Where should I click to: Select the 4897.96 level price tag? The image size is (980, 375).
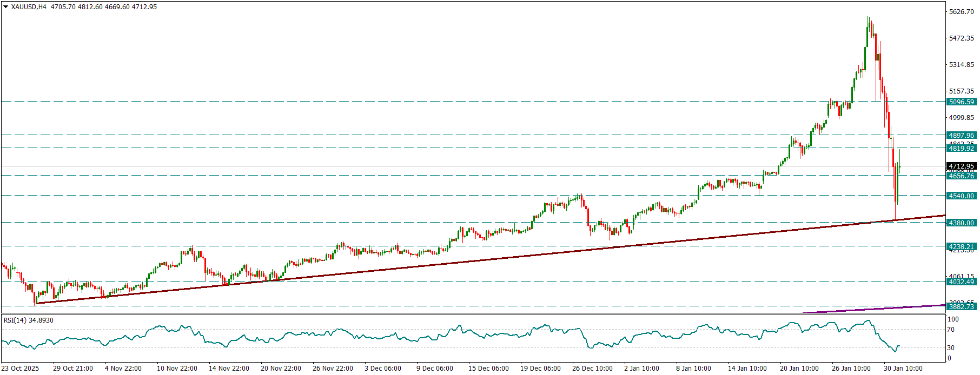point(961,135)
